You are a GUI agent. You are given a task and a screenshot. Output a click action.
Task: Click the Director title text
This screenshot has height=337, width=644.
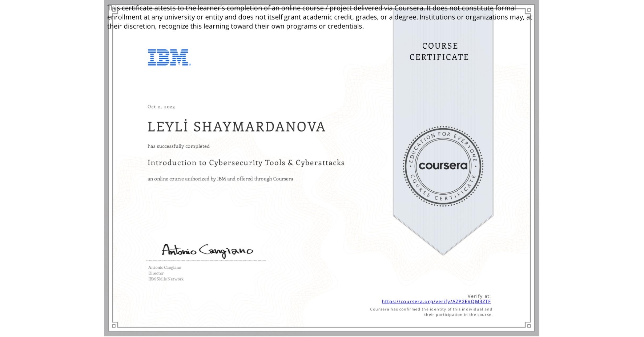(x=156, y=273)
